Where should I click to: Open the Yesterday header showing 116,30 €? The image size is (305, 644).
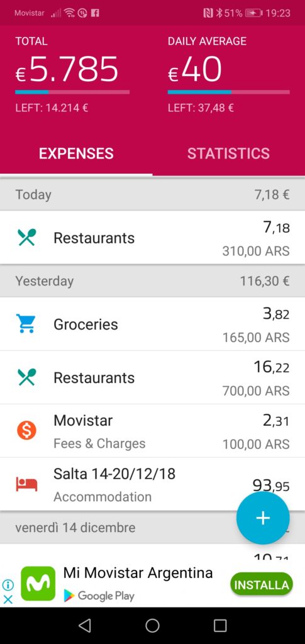[152, 281]
